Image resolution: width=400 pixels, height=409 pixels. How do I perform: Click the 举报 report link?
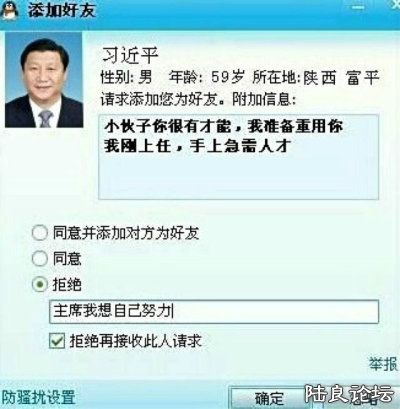383,364
